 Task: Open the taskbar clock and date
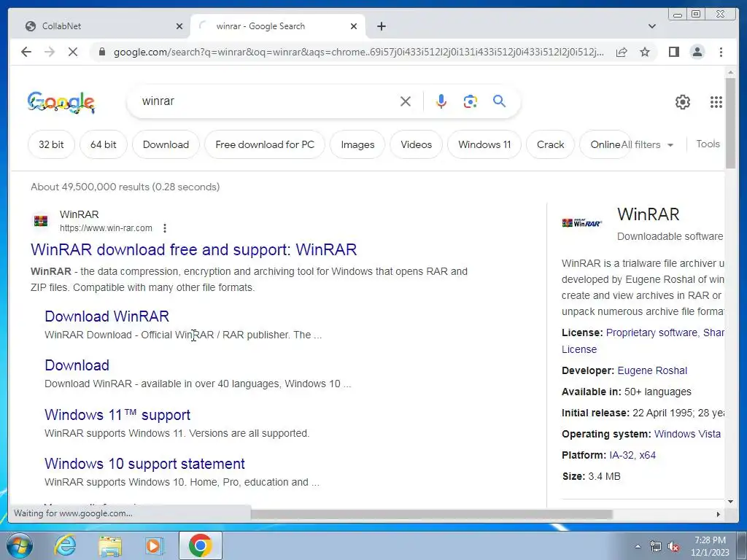(x=710, y=545)
